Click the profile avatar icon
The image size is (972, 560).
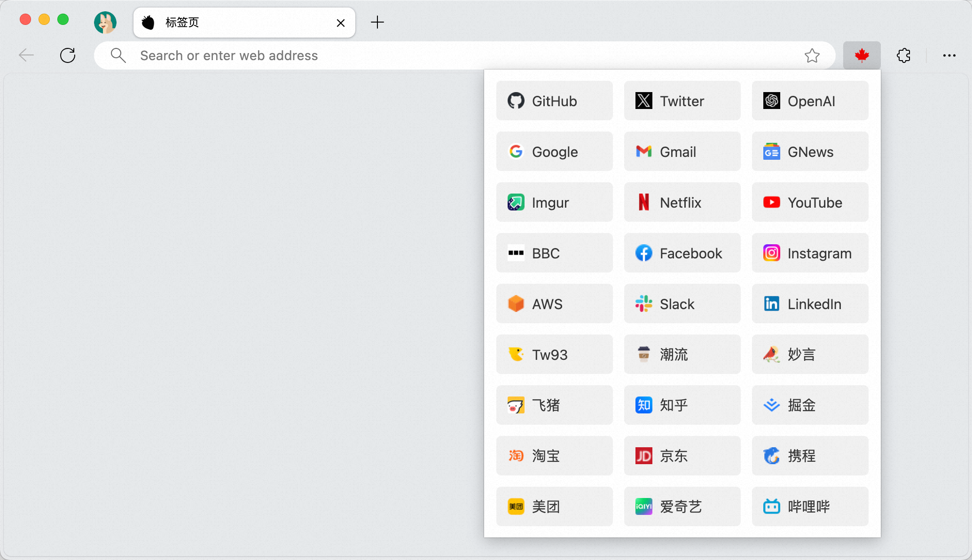point(105,22)
